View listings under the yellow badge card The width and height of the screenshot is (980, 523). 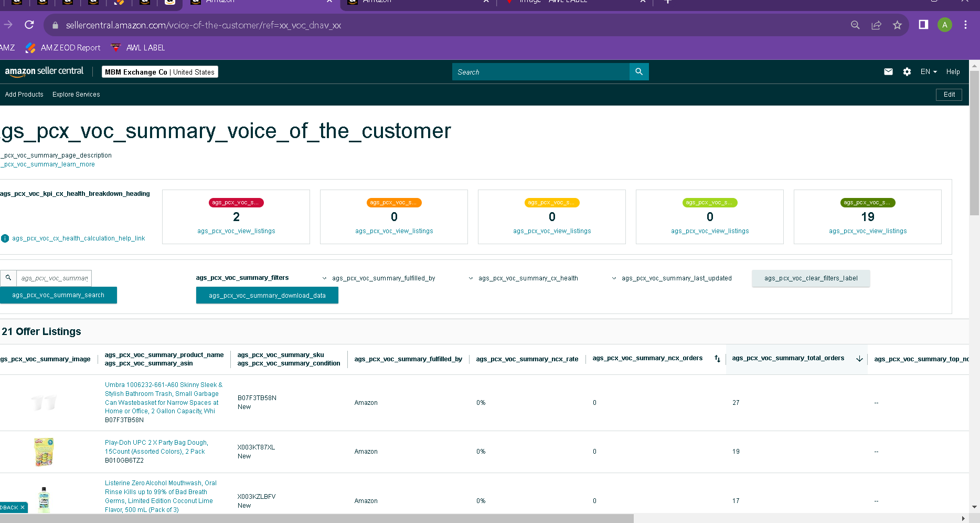pos(552,231)
